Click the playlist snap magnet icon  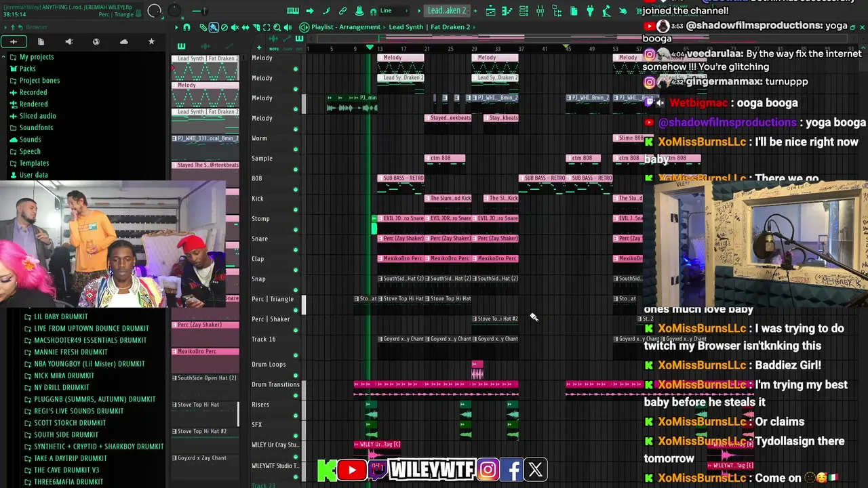(187, 27)
